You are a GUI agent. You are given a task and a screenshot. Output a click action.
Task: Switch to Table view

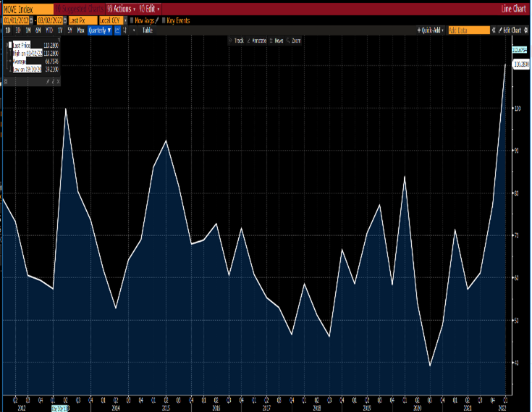tap(147, 30)
